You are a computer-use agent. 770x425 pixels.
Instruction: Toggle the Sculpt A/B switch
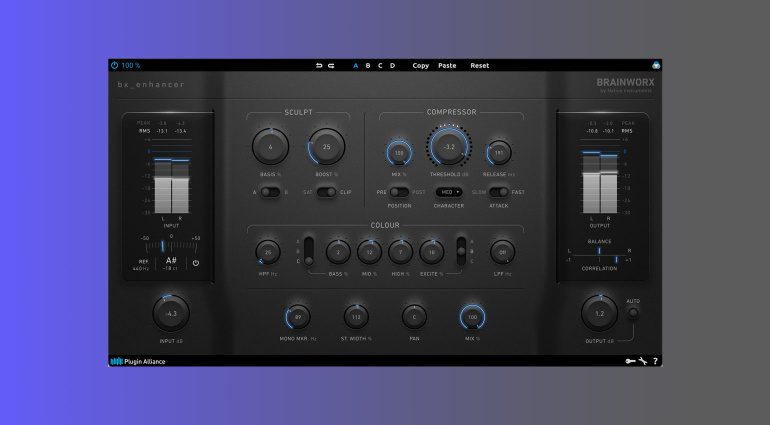click(x=270, y=192)
